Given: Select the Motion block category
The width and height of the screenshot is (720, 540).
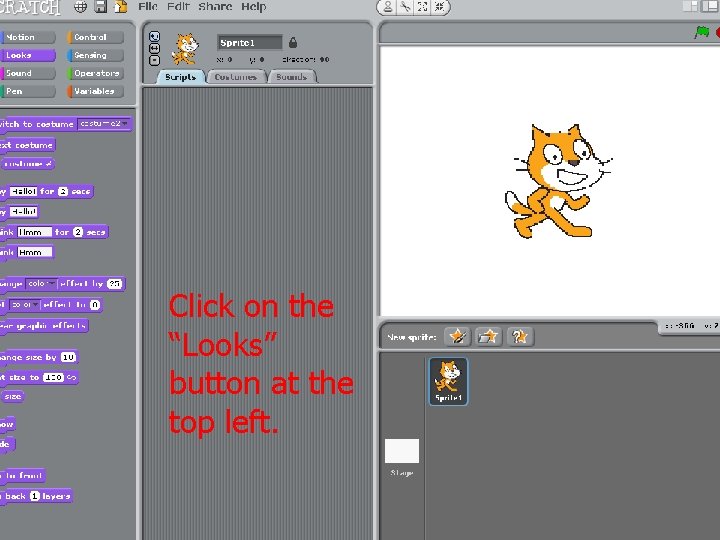Looking at the screenshot, I should (28, 37).
